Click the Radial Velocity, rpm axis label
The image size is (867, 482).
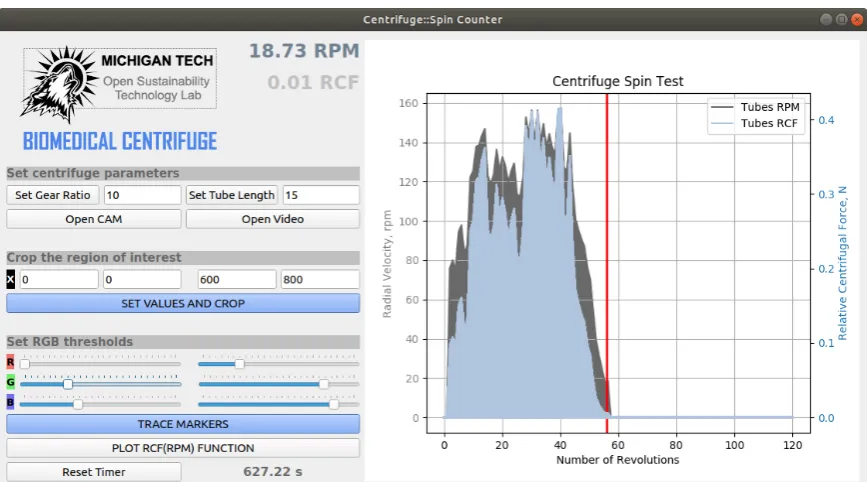pos(387,264)
